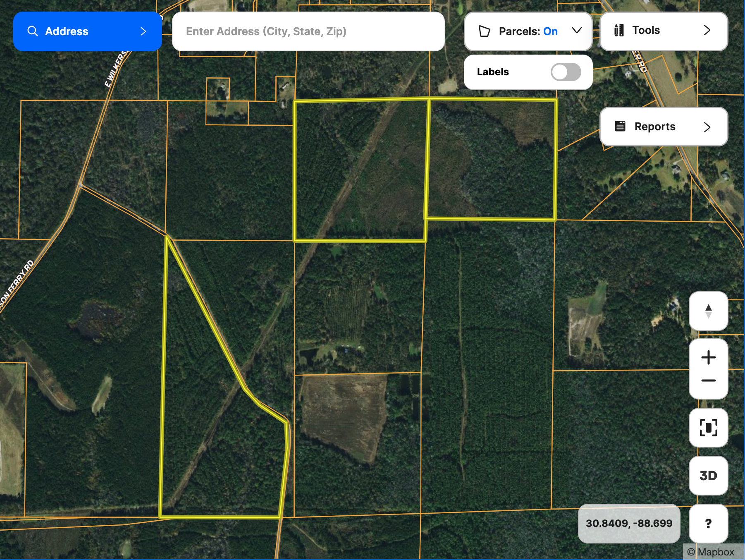
Task: Toggle the Labels switch on
Action: tap(566, 72)
